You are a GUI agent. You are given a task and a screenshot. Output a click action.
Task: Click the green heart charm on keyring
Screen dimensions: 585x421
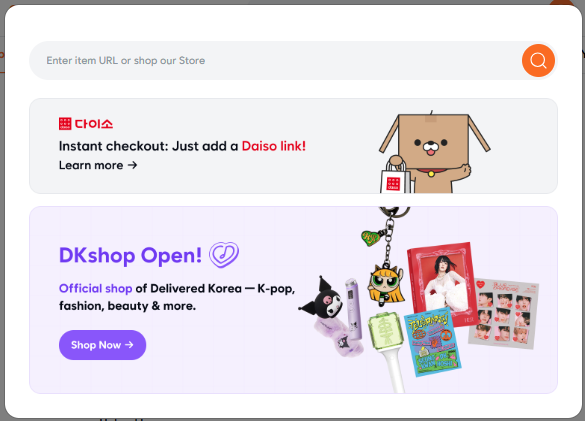click(x=371, y=237)
